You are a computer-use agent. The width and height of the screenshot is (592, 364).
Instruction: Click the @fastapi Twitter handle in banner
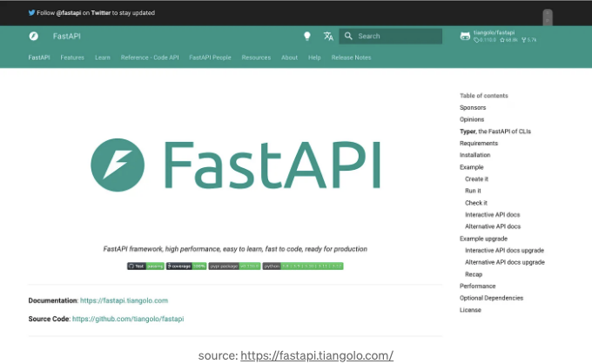pos(68,13)
